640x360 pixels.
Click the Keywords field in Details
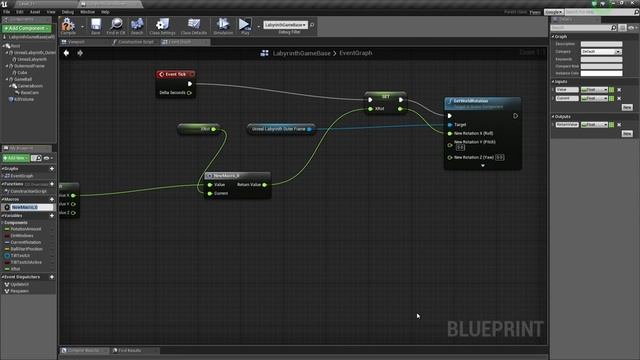point(602,59)
